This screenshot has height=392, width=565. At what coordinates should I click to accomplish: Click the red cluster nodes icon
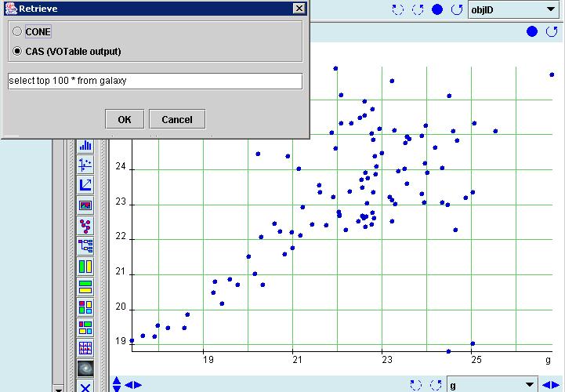(x=85, y=226)
